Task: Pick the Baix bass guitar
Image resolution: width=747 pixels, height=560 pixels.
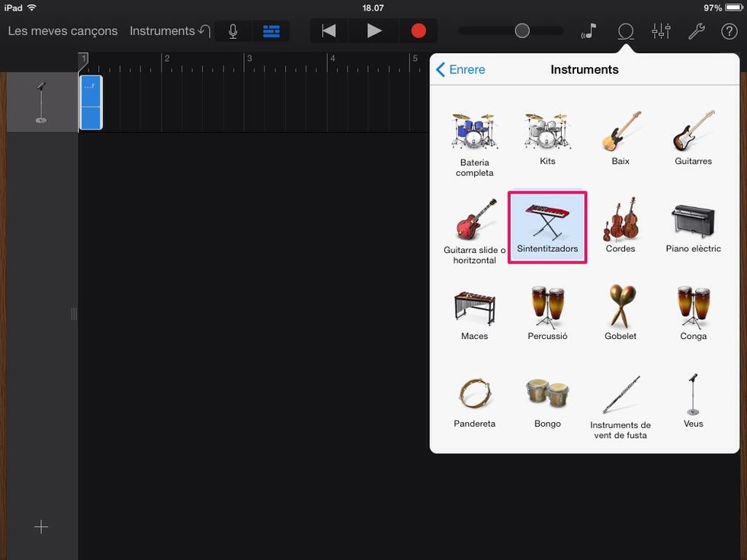Action: click(x=620, y=138)
